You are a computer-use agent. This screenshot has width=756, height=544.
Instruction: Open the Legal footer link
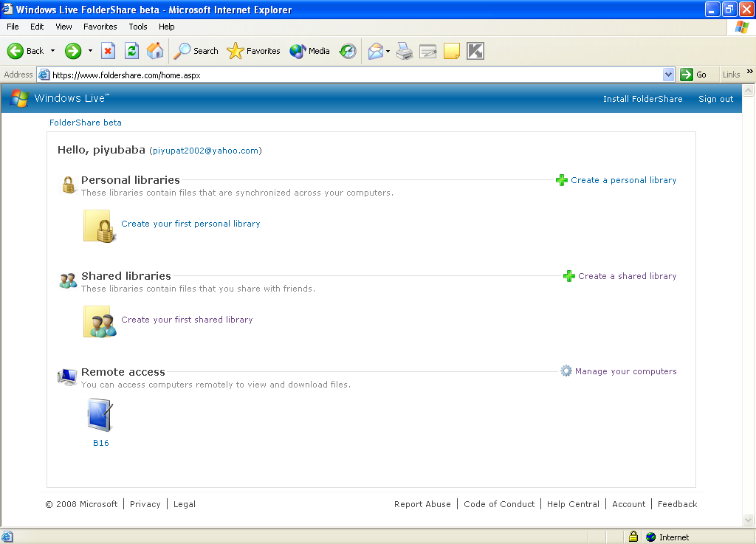(x=185, y=504)
